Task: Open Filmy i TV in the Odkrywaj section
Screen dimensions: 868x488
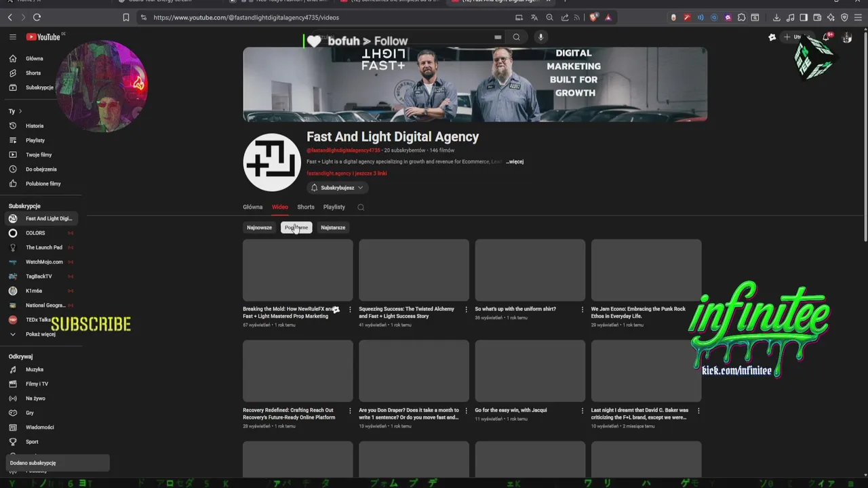Action: pos(41,384)
